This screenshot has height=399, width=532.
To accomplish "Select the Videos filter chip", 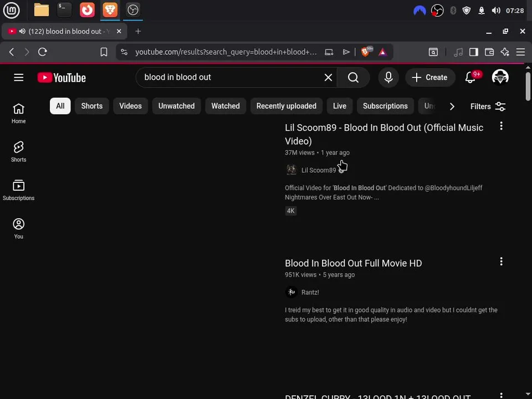I will (x=130, y=106).
